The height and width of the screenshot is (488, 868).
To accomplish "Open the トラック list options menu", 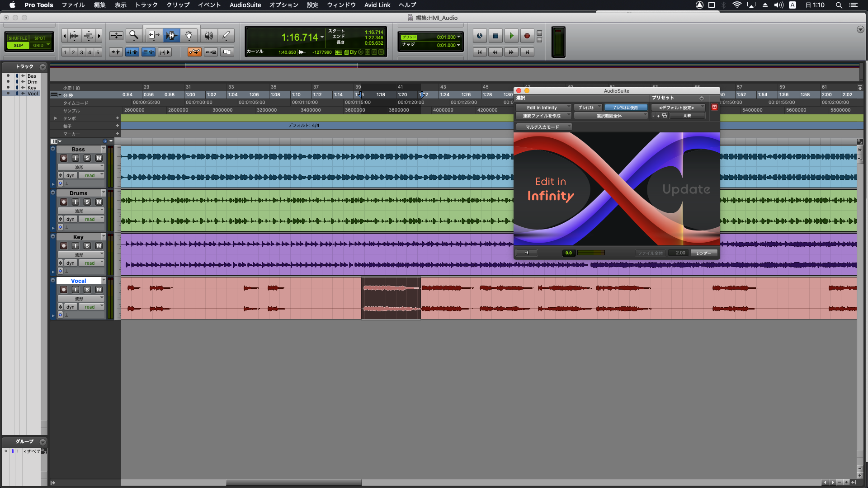I will [x=42, y=67].
